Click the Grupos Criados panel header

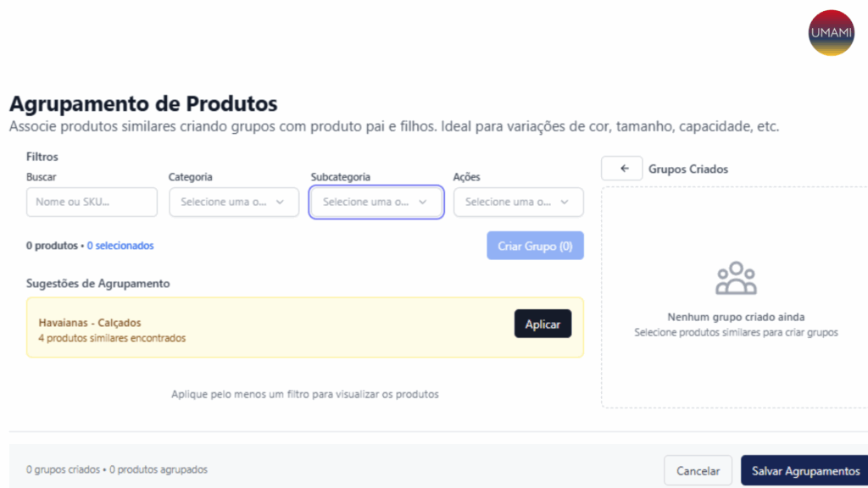(688, 169)
